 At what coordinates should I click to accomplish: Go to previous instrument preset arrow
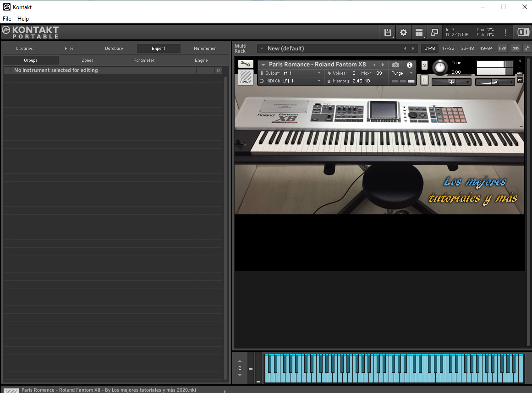click(374, 65)
